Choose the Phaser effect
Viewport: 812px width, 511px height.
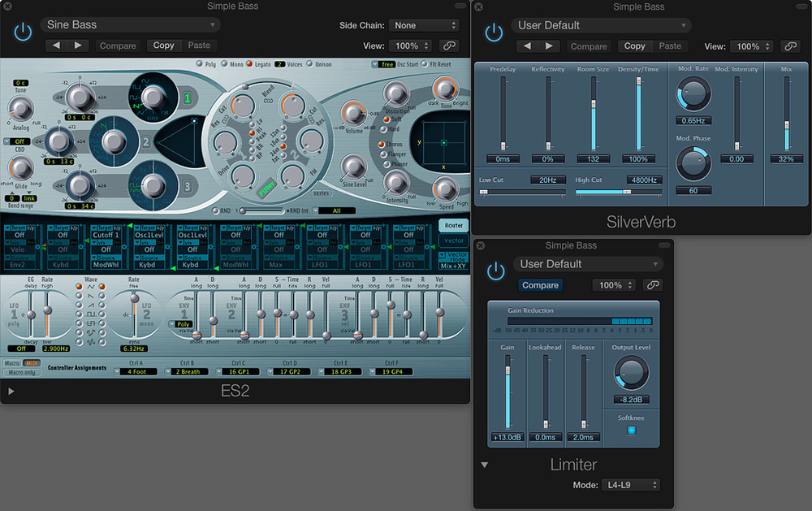tap(387, 164)
